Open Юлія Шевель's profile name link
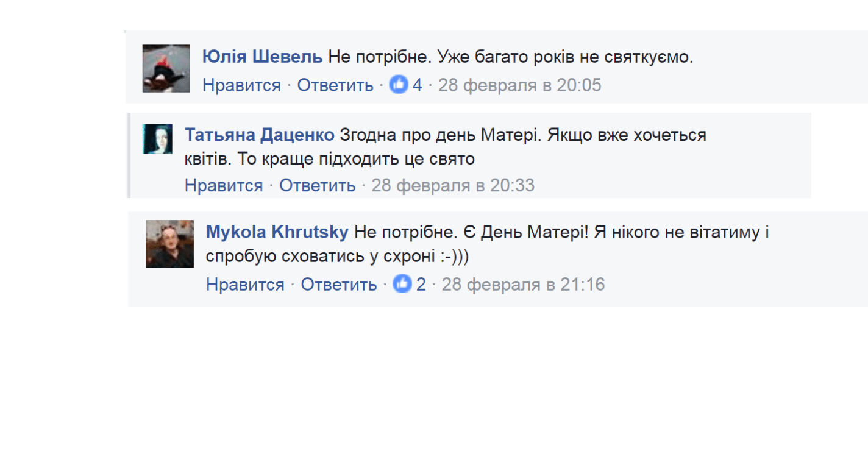 click(262, 57)
